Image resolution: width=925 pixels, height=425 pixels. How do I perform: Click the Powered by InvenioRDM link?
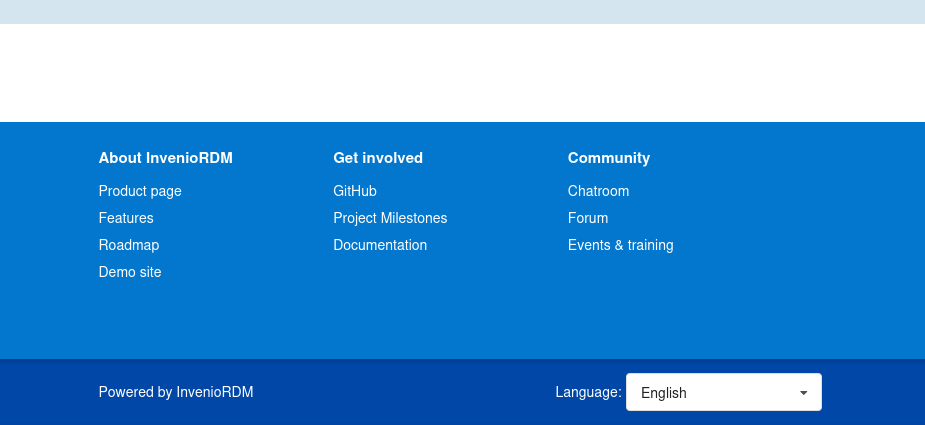[x=176, y=392]
